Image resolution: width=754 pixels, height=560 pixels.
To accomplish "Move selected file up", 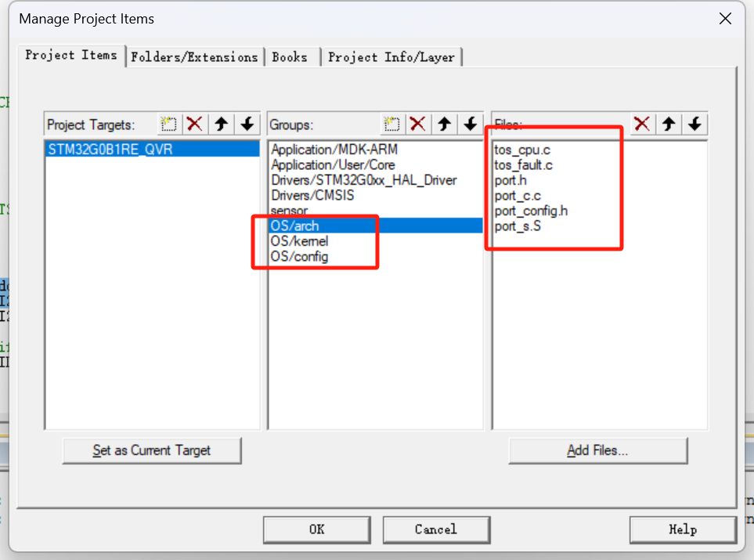I will pos(669,124).
